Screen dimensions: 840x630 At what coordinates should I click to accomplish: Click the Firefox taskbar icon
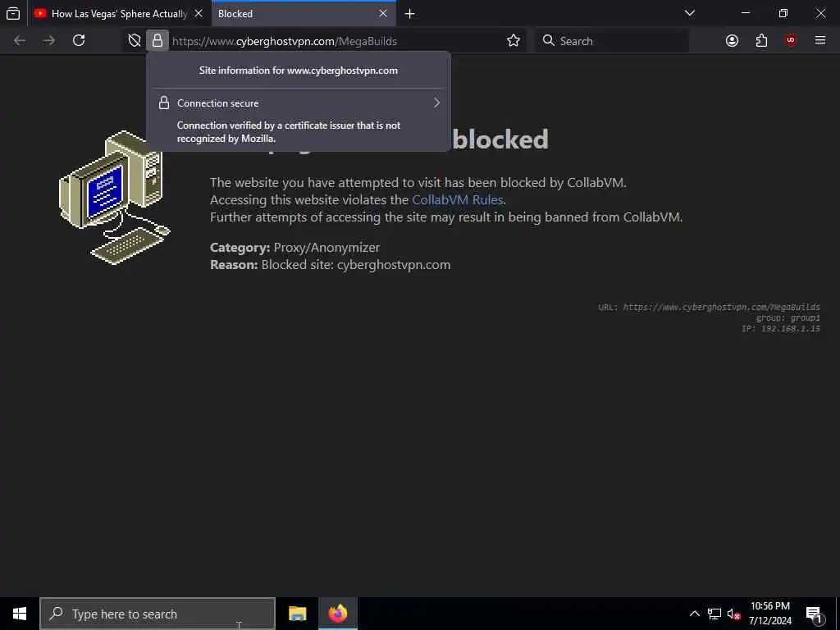337,614
